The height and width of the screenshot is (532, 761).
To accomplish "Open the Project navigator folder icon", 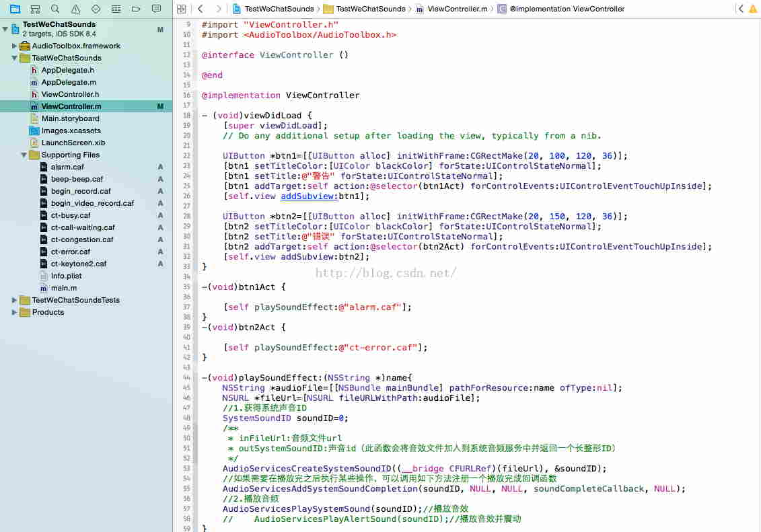I will pyautogui.click(x=15, y=9).
